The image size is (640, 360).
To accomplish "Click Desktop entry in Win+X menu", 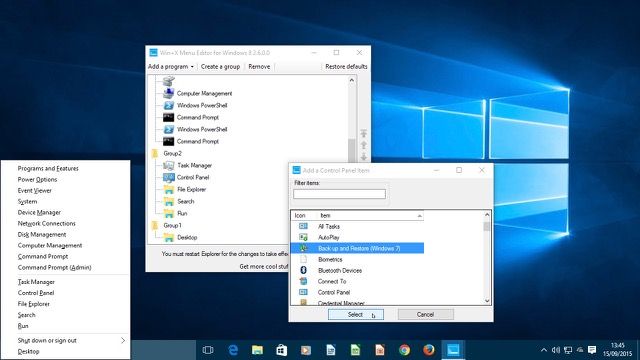I will pyautogui.click(x=29, y=351).
